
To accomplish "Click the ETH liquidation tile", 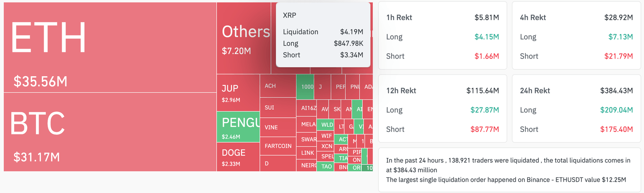I will pyautogui.click(x=110, y=47).
